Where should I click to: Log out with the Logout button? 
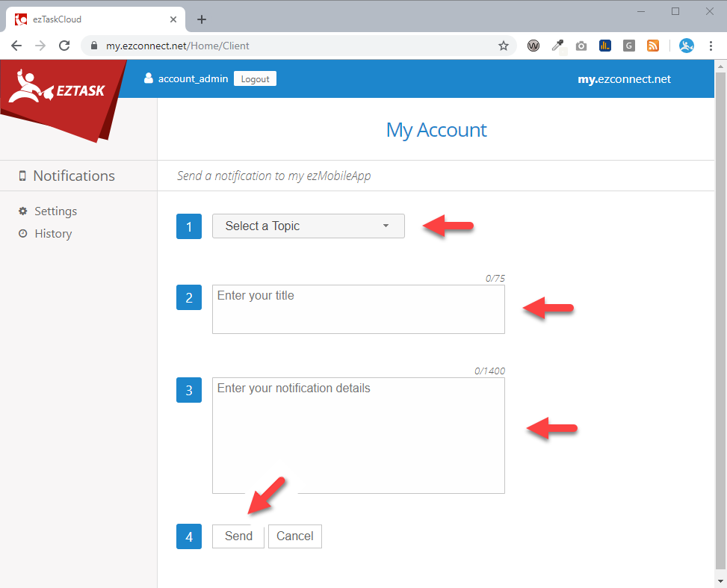[255, 79]
